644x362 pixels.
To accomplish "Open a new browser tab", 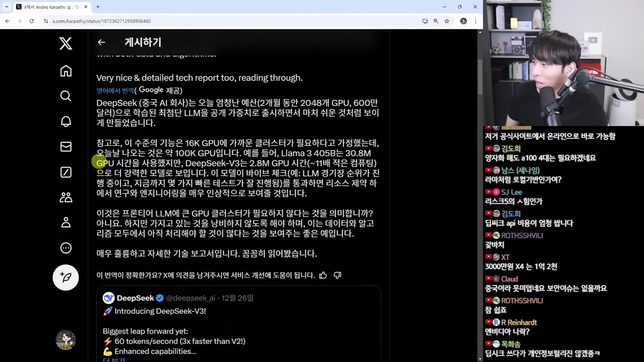I will (x=98, y=7).
